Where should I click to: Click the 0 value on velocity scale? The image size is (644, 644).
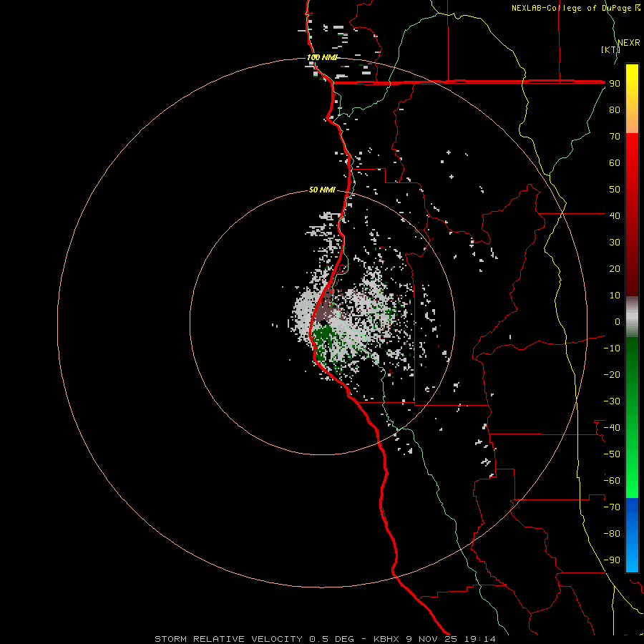[618, 321]
